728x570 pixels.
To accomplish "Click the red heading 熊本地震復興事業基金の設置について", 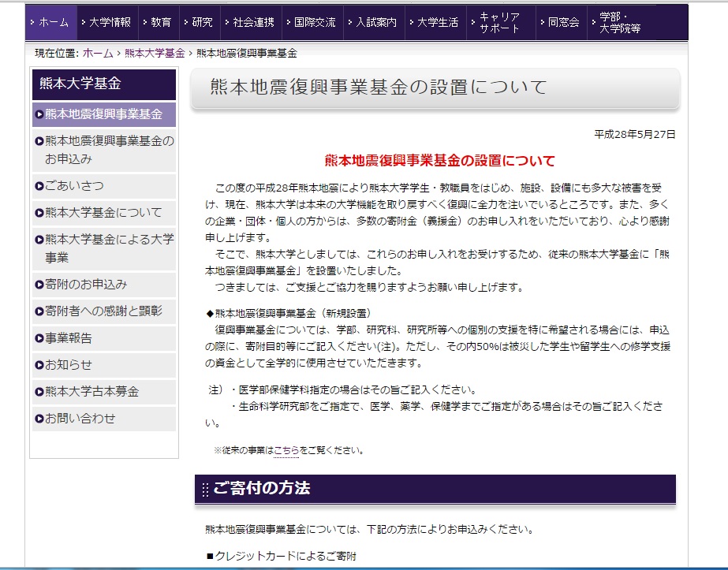I will [439, 161].
